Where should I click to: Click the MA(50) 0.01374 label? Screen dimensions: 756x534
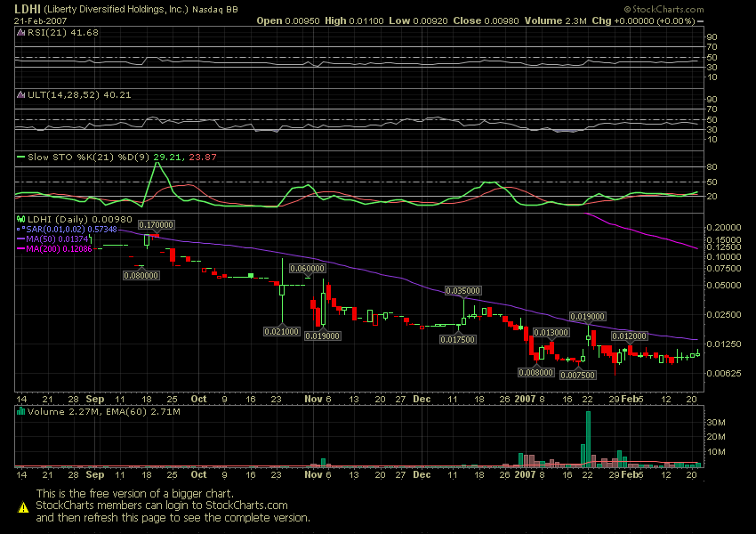pyautogui.click(x=58, y=239)
